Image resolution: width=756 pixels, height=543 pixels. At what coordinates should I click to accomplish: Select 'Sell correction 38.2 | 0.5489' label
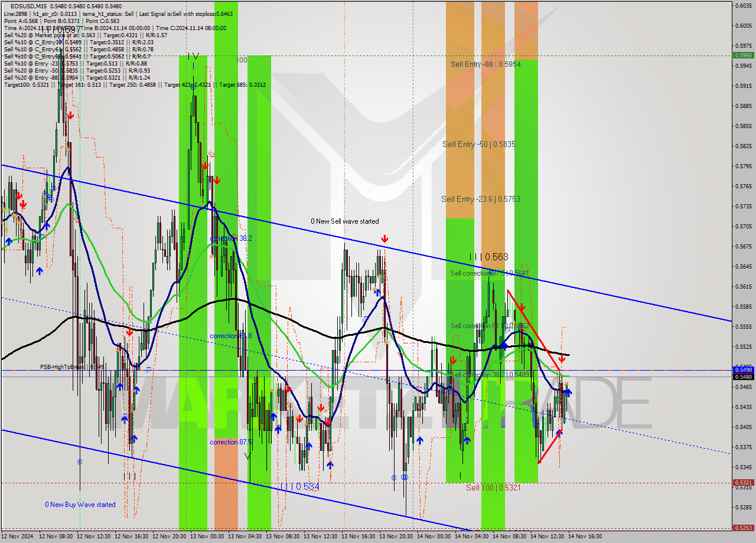click(489, 375)
